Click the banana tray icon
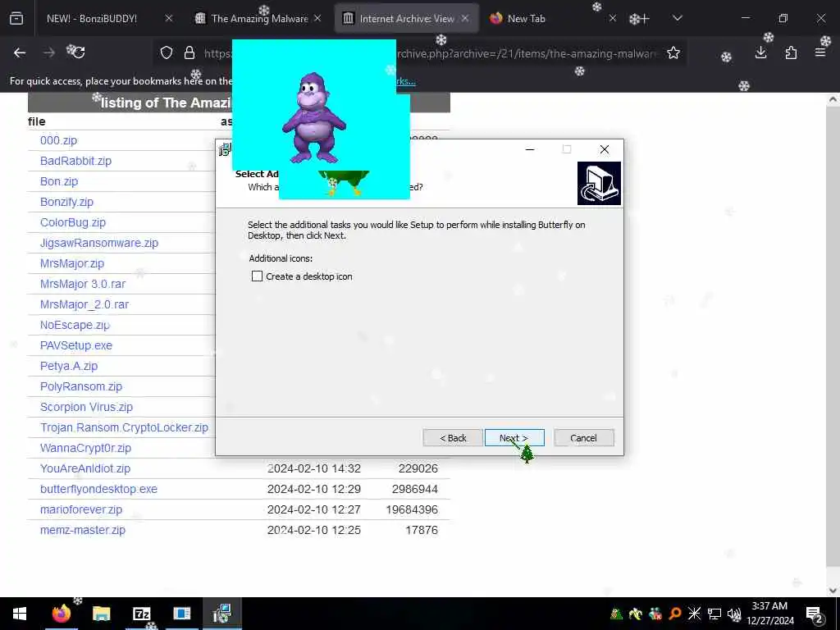840x630 pixels. click(x=636, y=614)
